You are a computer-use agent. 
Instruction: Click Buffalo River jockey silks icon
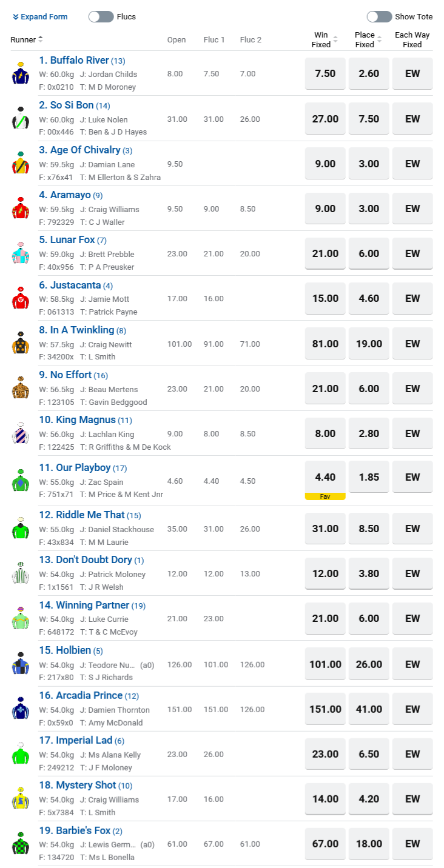click(21, 73)
